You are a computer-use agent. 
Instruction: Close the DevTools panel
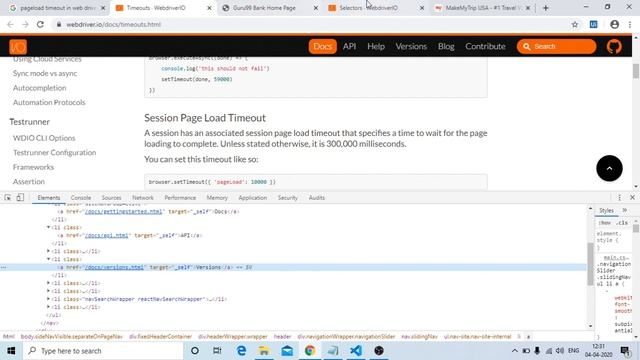pyautogui.click(x=632, y=198)
